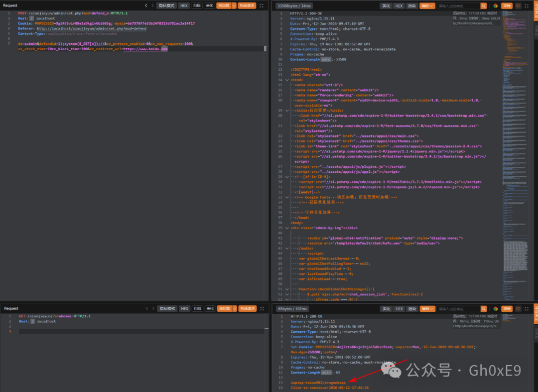Toggle 渲染 render in 33508bytes response panel

tap(412, 6)
